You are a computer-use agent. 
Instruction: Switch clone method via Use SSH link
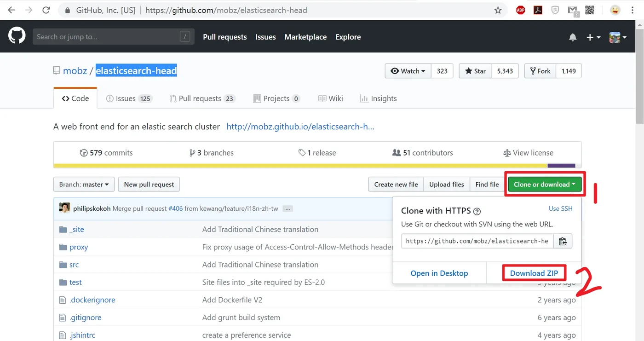(x=560, y=208)
